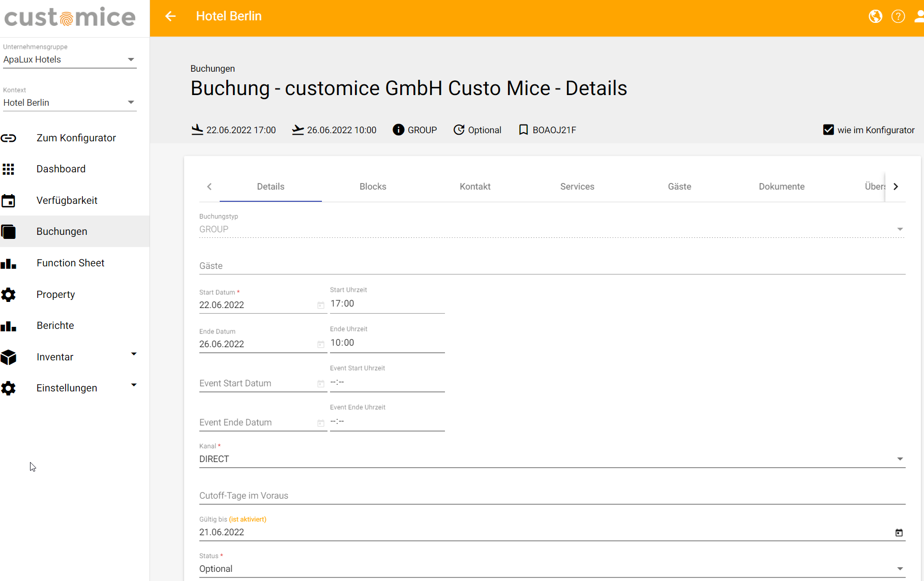The image size is (924, 581).
Task: Expand the Inventar submenu arrow
Action: click(134, 354)
